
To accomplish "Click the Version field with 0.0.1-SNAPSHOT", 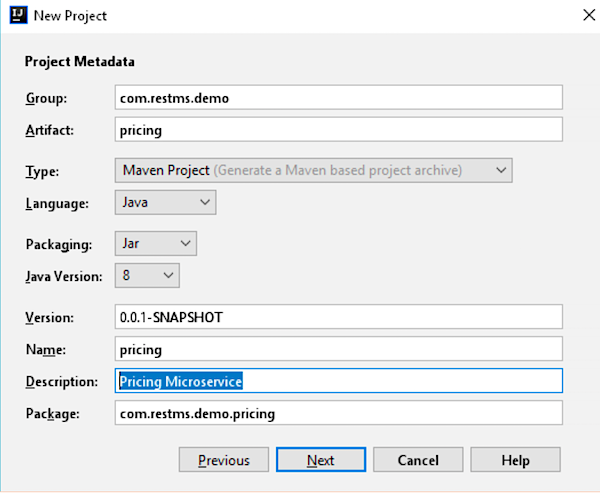I will (339, 317).
